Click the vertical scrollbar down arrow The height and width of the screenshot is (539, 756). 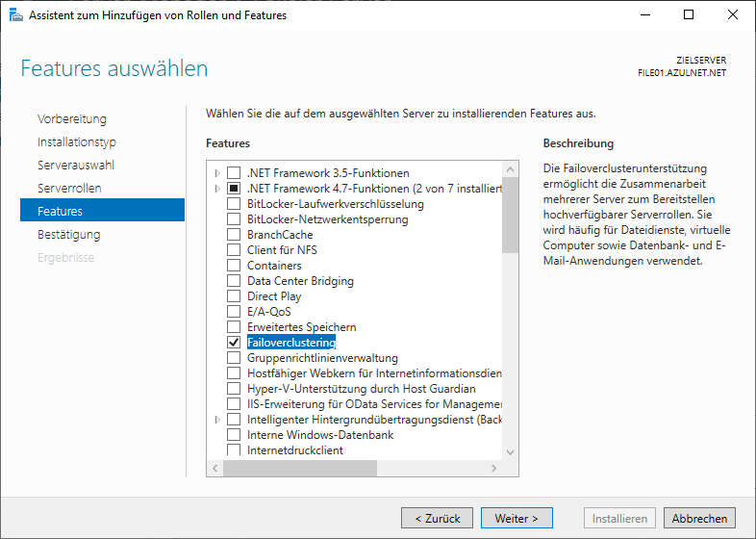[x=510, y=451]
